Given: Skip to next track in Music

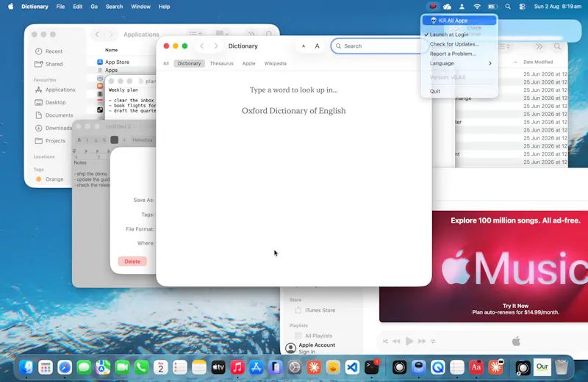Looking at the screenshot, I should tap(422, 341).
